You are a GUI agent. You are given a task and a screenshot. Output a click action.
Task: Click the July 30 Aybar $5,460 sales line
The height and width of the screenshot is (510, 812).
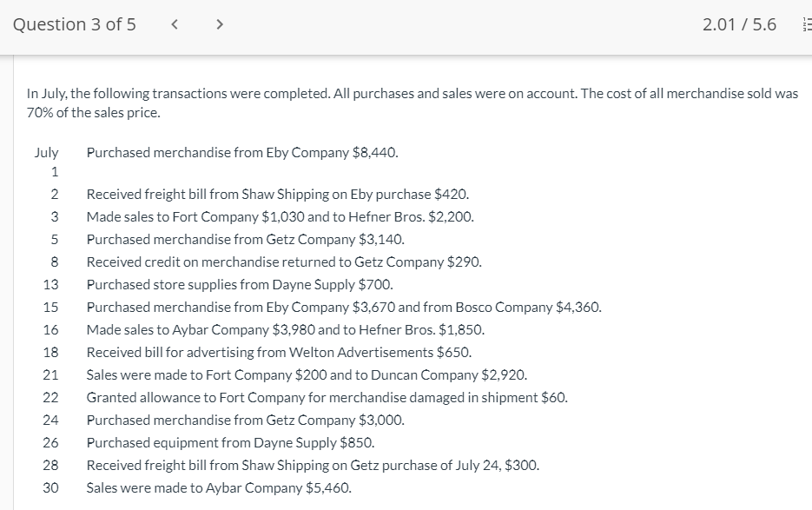219,487
